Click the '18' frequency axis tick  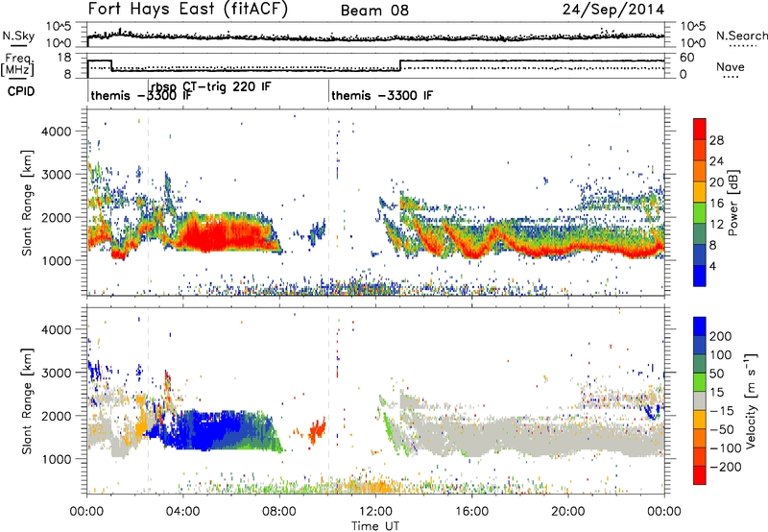[64, 58]
